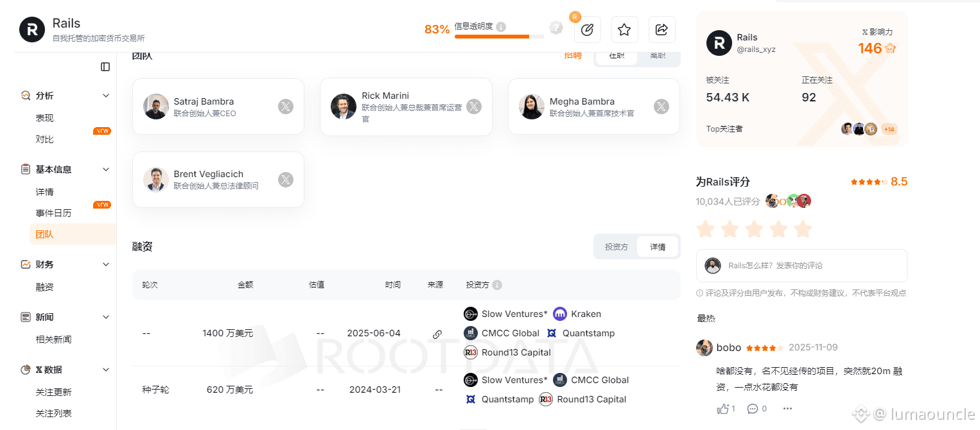Click the 最热 comment sort label

point(706,318)
